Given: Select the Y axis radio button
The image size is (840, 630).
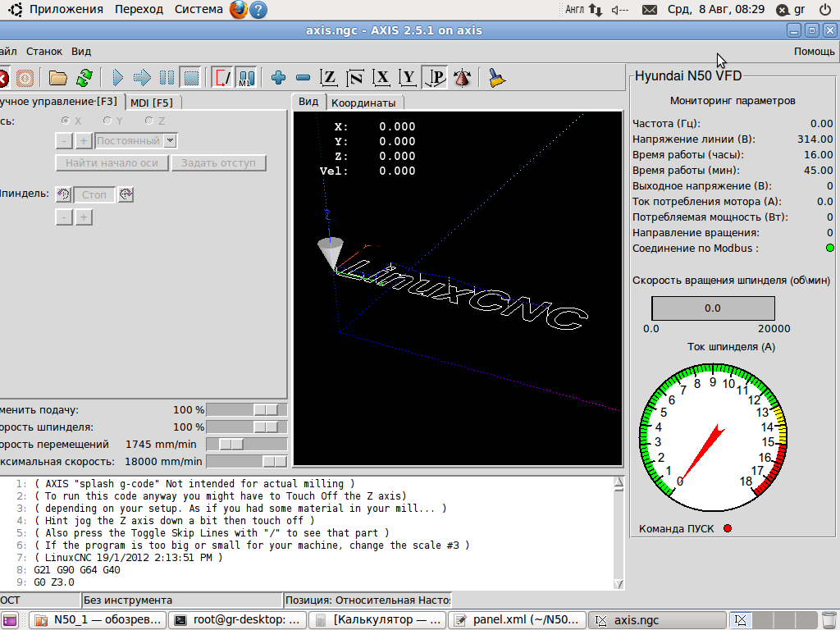Looking at the screenshot, I should coord(107,121).
